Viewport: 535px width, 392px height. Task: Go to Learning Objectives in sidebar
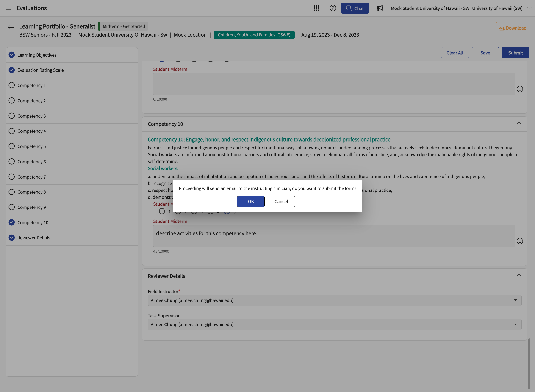click(72, 55)
